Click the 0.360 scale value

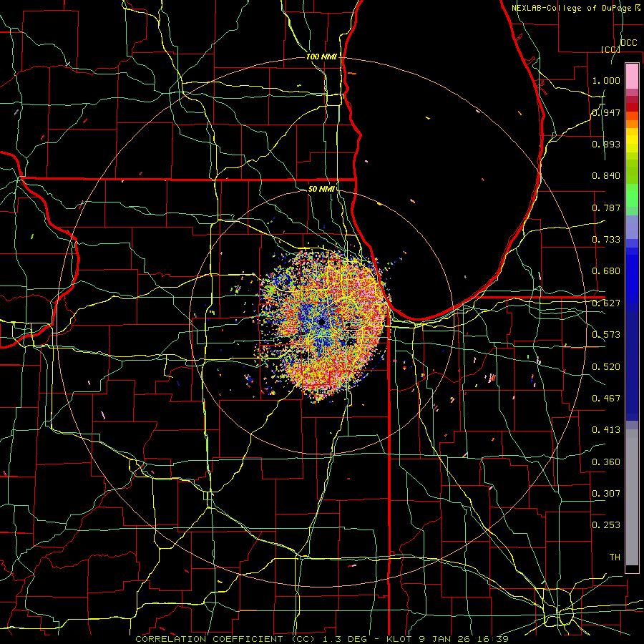(x=606, y=462)
